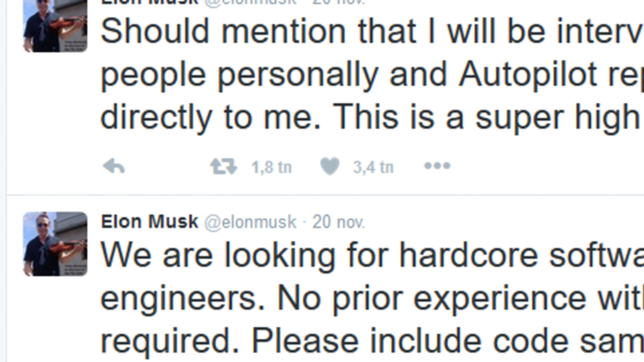Click the cut-off Elon Musk name at the top
The width and height of the screenshot is (644, 362).
150,2
